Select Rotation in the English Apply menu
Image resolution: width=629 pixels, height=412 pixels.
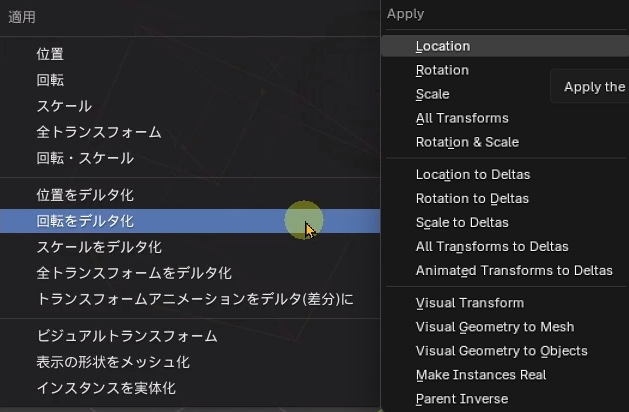point(442,70)
